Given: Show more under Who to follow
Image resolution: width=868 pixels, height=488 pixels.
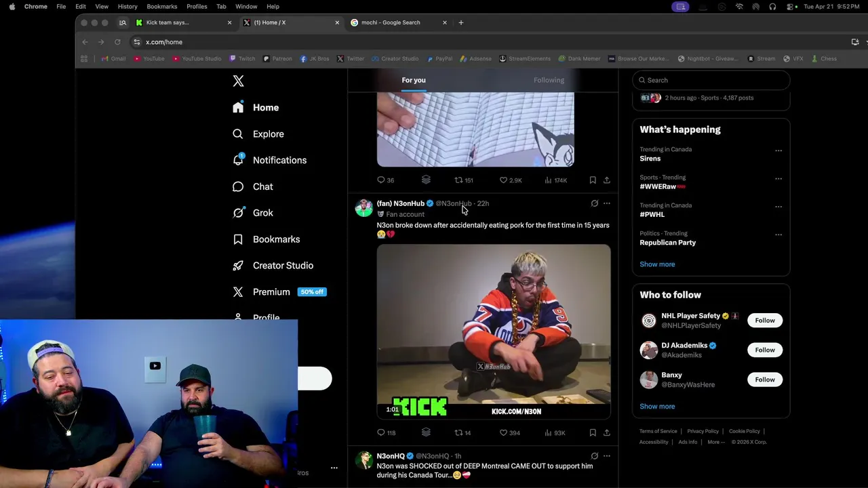Looking at the screenshot, I should point(657,407).
